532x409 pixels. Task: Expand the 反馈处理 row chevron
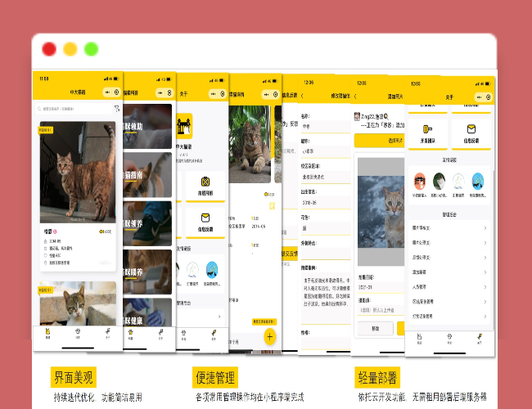[485, 258]
